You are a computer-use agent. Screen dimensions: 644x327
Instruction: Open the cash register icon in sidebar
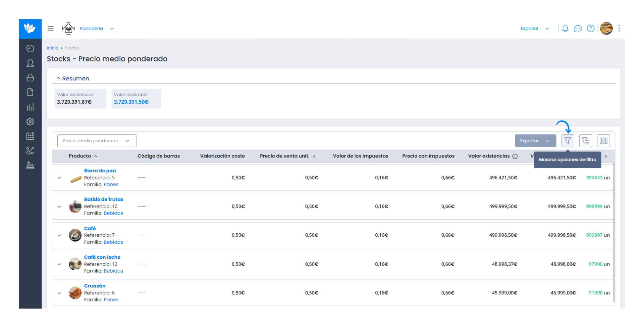[x=30, y=166]
